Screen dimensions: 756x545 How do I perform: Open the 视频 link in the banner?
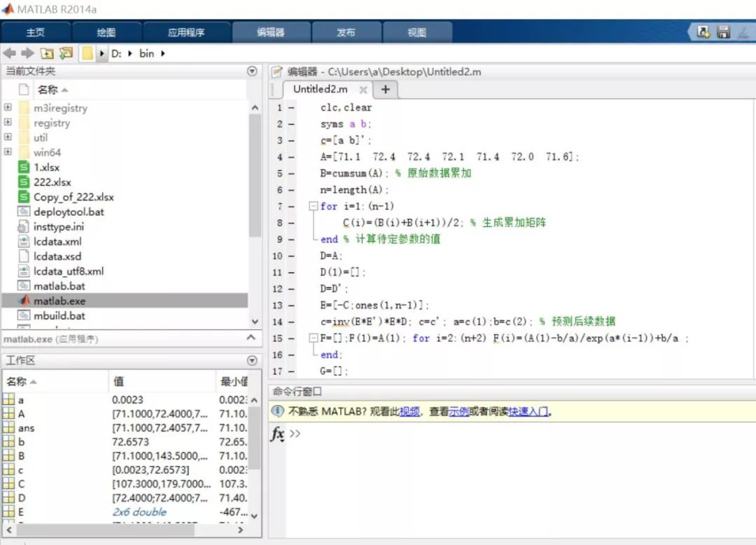pyautogui.click(x=409, y=411)
